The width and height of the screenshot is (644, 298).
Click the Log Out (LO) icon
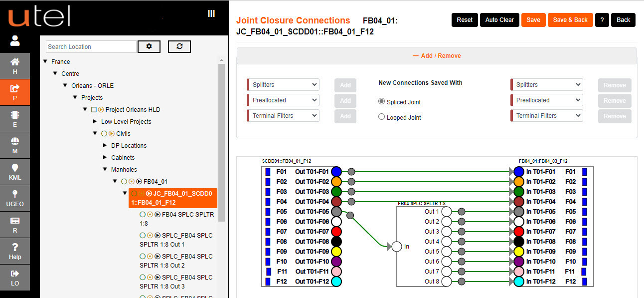coord(15,278)
